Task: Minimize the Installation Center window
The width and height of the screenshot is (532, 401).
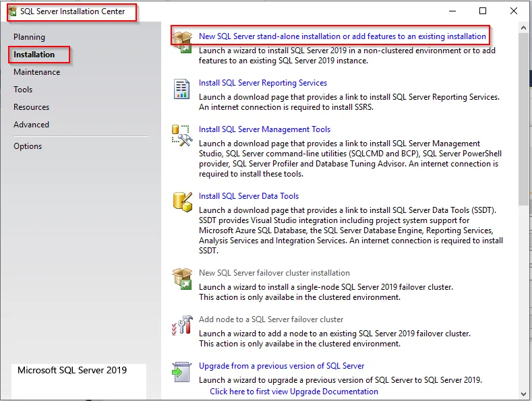Action: point(452,11)
